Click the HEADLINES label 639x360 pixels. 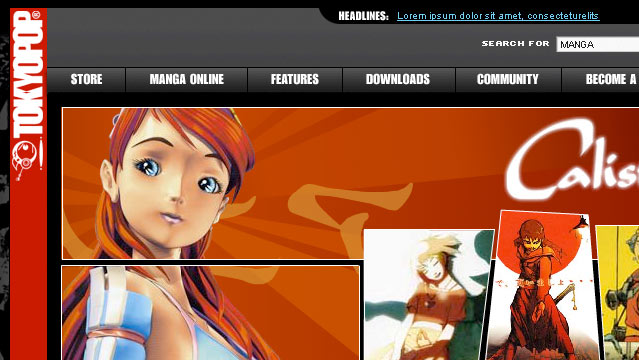(364, 16)
